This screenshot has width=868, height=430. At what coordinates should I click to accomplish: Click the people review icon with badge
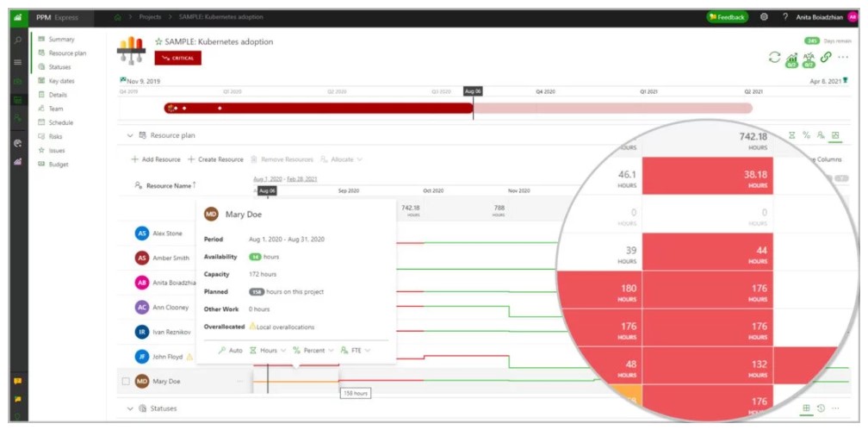[x=809, y=59]
